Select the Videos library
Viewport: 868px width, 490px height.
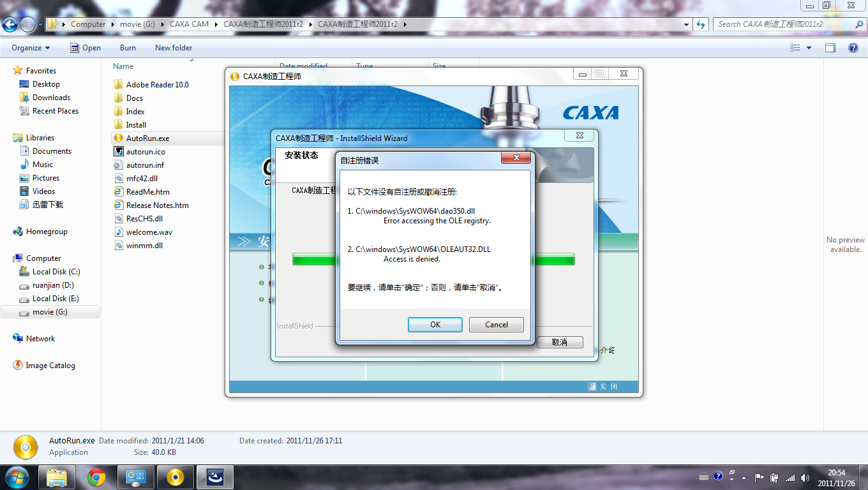pyautogui.click(x=43, y=191)
